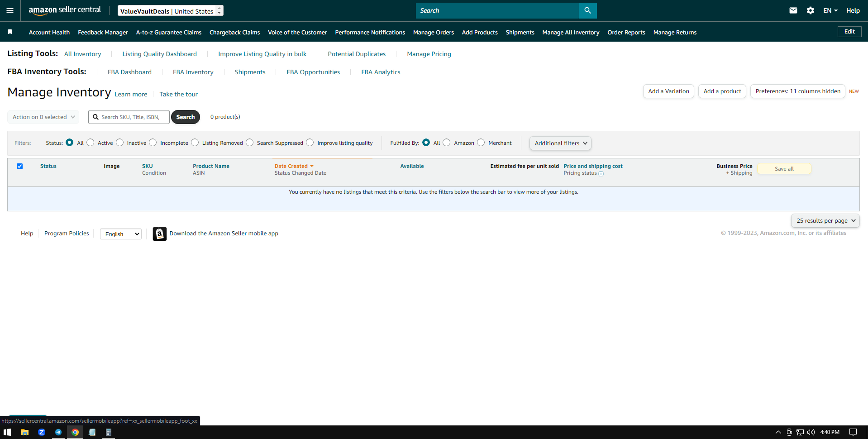Click the Add a Variation button

tap(668, 91)
